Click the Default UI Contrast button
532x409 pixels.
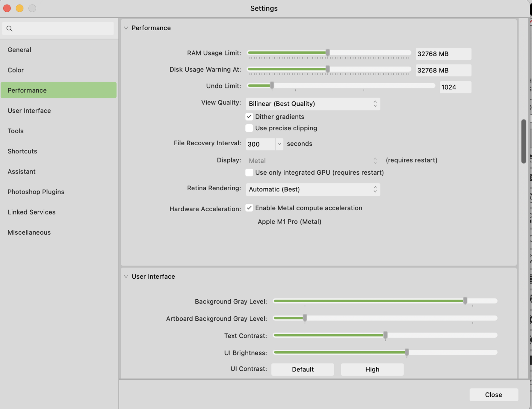click(x=303, y=370)
